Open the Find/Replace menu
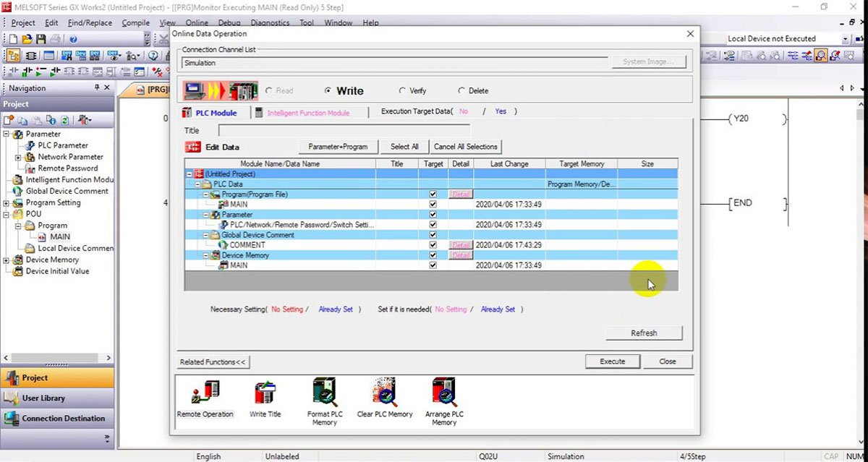 pyautogui.click(x=90, y=23)
